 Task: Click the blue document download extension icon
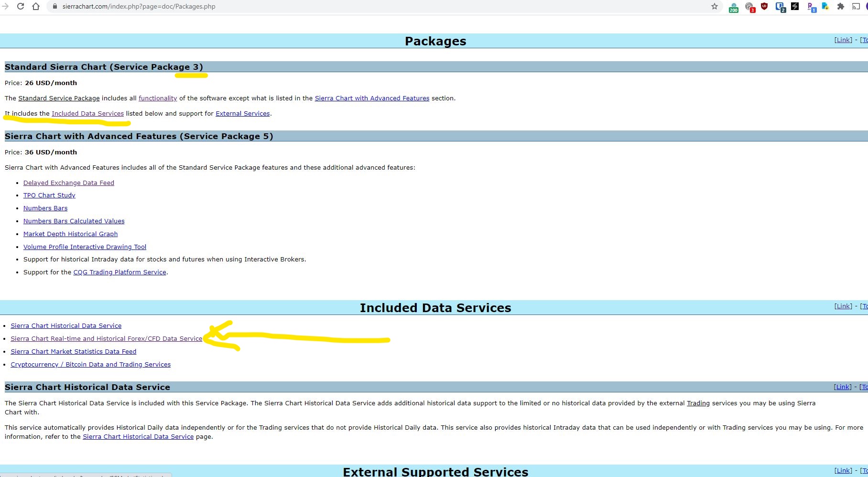pos(825,6)
